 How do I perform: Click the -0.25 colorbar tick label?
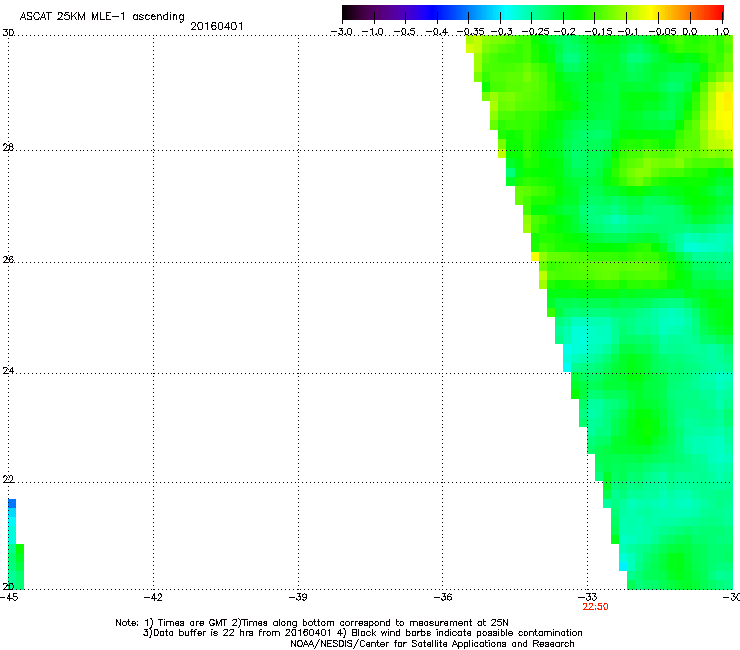[536, 32]
